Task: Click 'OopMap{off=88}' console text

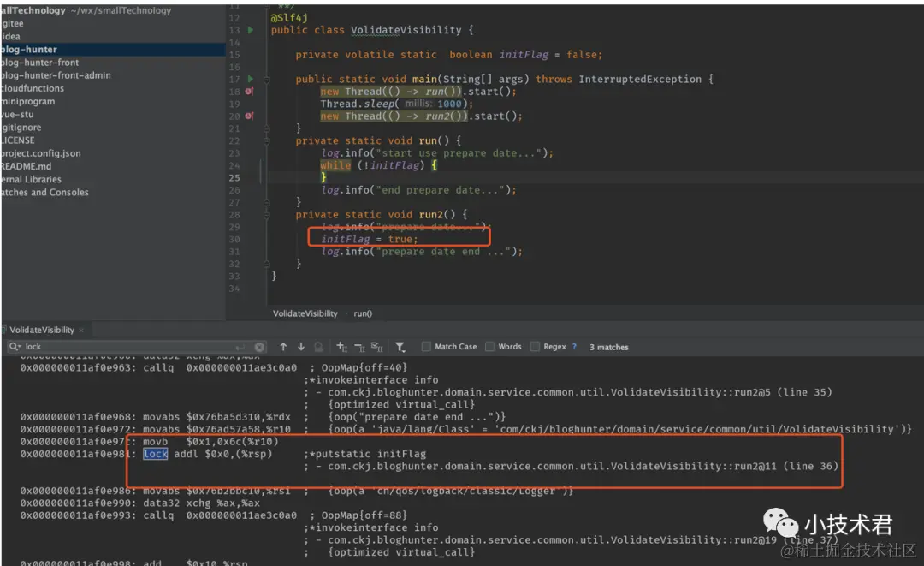Action: pos(364,515)
